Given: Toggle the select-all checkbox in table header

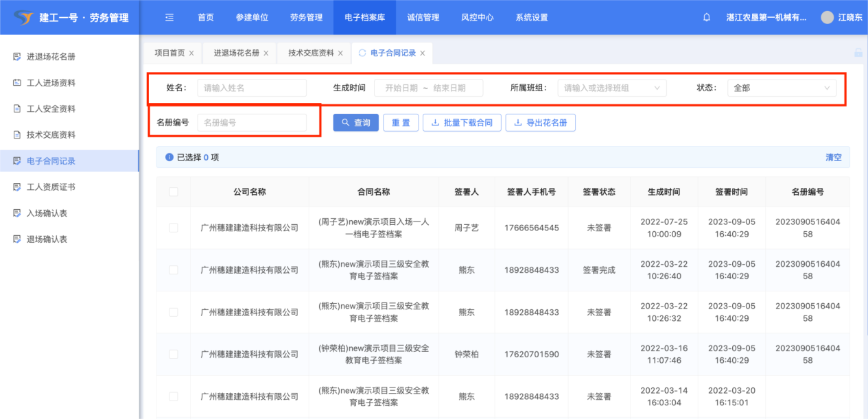Looking at the screenshot, I should [x=174, y=192].
